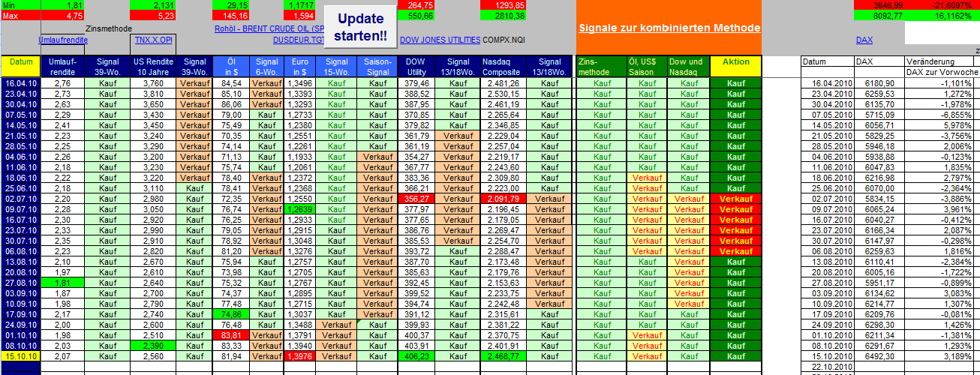The width and height of the screenshot is (980, 375).
Task: Select the red Verkauf Aktion cell for 02.07.10
Action: 735,199
